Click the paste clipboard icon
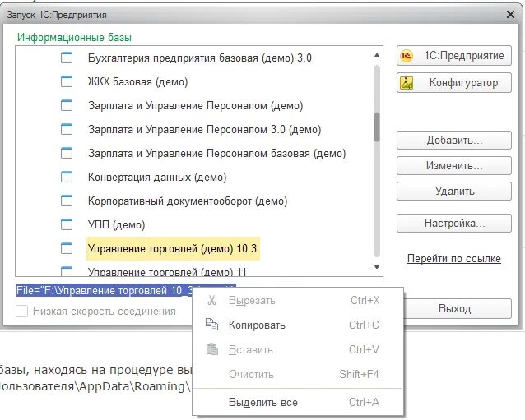525x420 pixels. 212,349
